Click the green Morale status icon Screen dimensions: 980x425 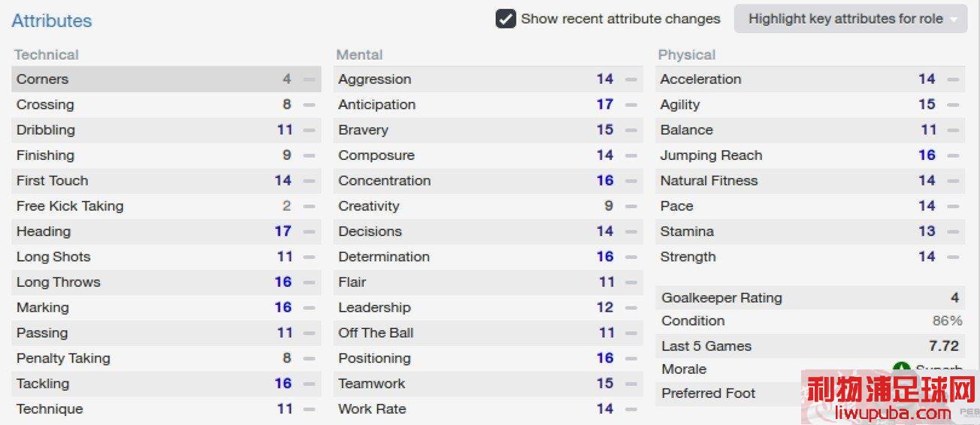(x=901, y=369)
